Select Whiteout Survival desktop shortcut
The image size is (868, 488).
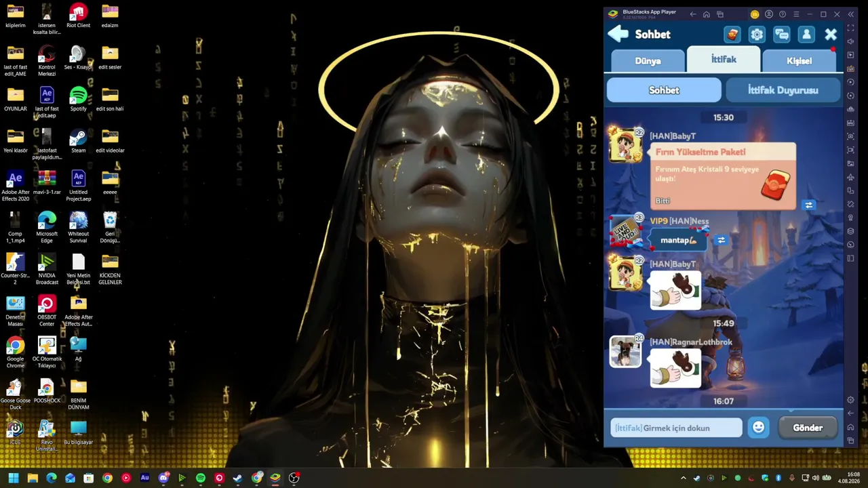click(x=78, y=228)
